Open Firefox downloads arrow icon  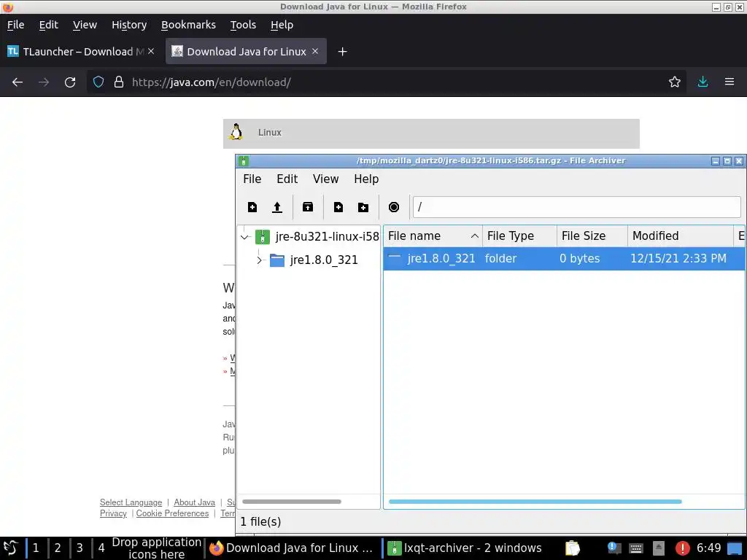point(703,82)
